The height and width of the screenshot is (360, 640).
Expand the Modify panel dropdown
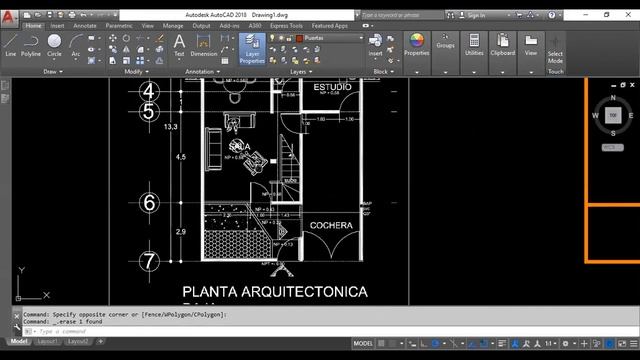136,71
